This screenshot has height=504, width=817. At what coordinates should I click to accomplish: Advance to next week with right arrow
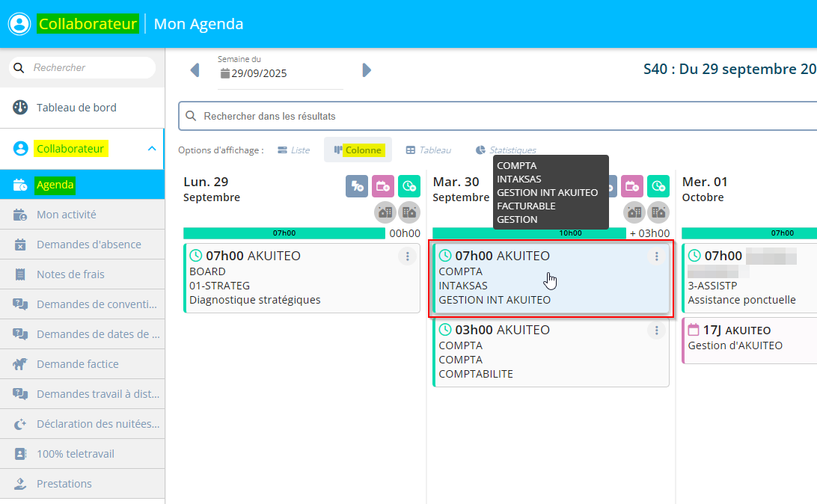point(367,70)
